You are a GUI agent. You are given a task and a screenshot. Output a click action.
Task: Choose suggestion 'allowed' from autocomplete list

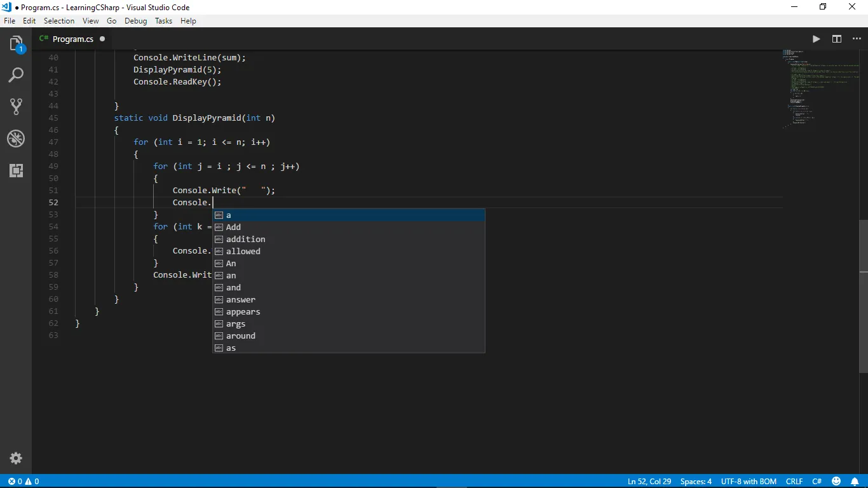pyautogui.click(x=349, y=251)
